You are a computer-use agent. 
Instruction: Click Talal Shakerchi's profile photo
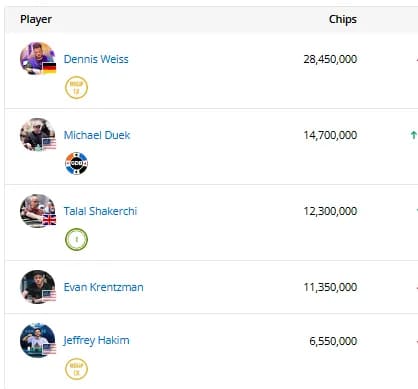point(37,211)
